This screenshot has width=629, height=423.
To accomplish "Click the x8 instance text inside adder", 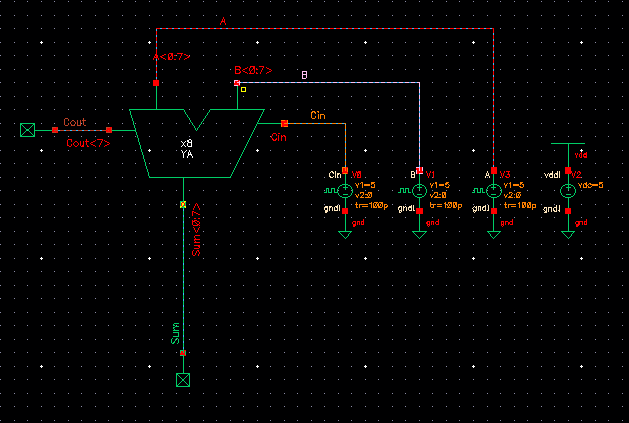I will pos(187,144).
